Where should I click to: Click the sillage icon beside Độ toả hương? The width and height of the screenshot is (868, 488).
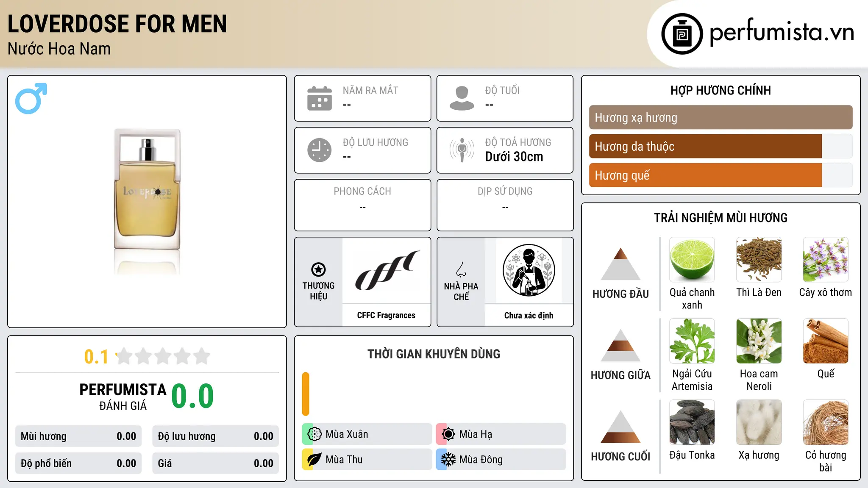(x=462, y=150)
